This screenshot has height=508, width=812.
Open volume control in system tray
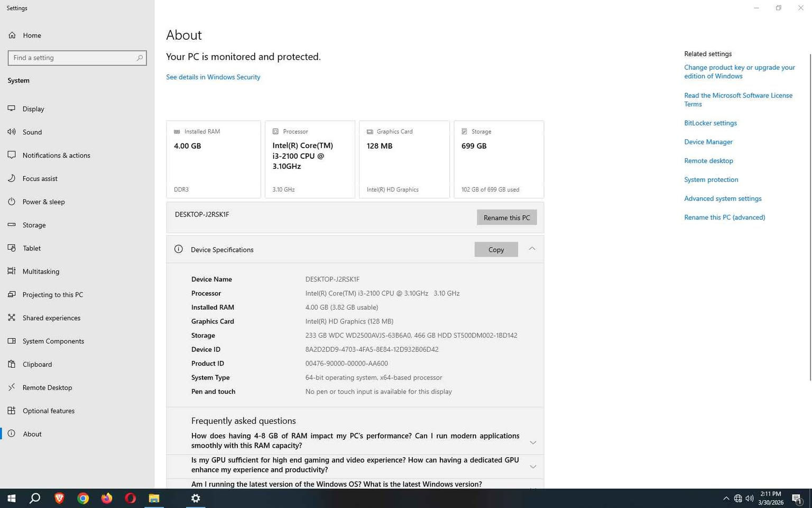tap(750, 498)
